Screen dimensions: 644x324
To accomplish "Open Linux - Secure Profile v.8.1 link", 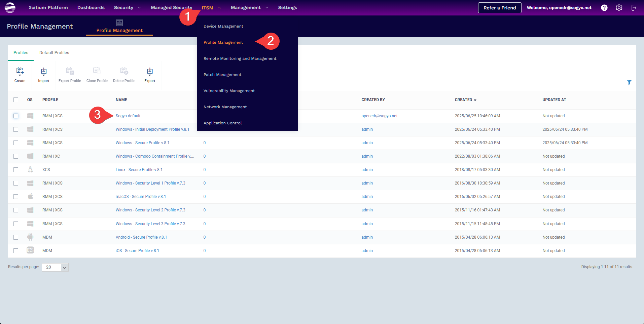I will tap(139, 170).
